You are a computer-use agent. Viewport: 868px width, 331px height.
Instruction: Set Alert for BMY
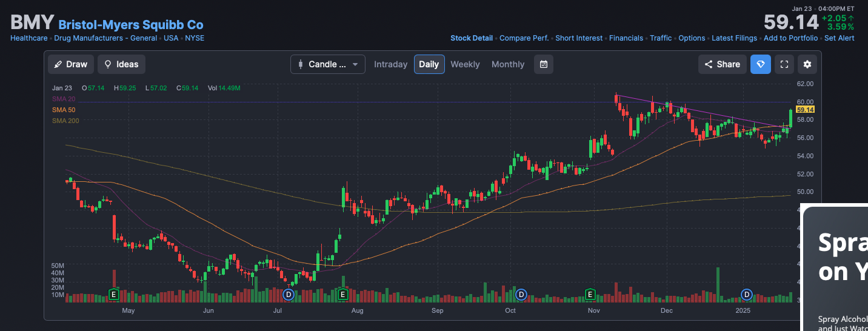click(x=839, y=38)
